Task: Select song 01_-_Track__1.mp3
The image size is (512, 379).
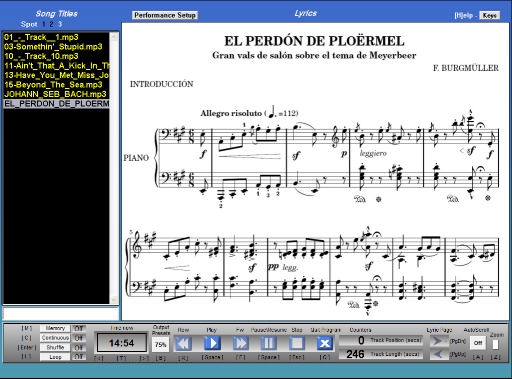Action: 56,37
